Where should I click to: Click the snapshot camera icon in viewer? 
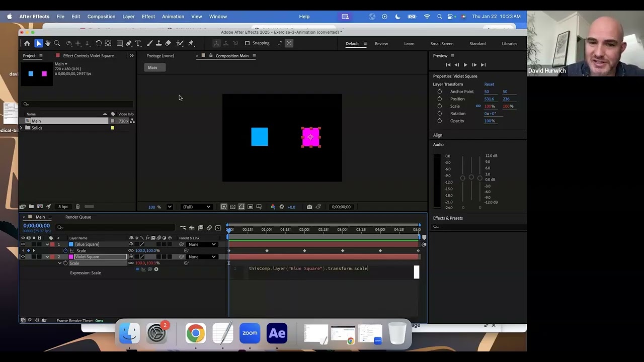coord(309,207)
